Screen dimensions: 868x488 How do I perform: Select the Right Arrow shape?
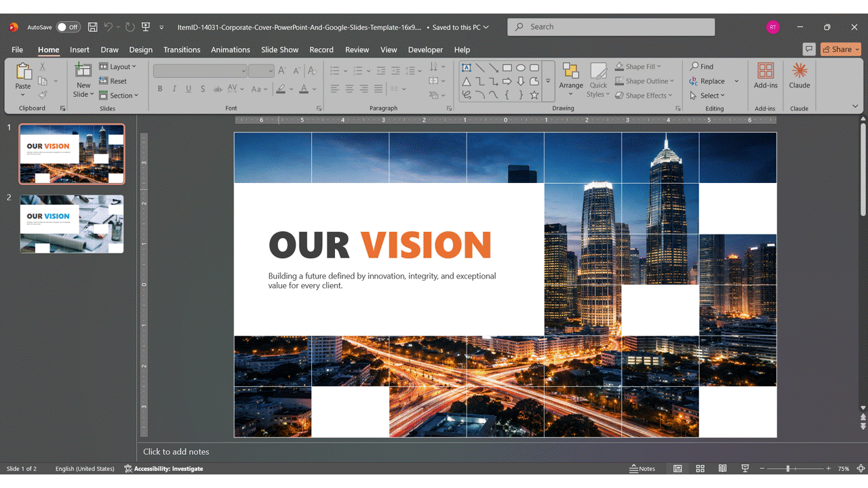[x=507, y=81]
